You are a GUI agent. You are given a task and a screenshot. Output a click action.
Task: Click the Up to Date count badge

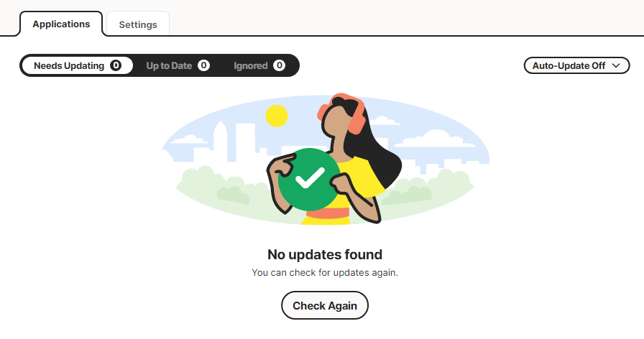tap(203, 65)
